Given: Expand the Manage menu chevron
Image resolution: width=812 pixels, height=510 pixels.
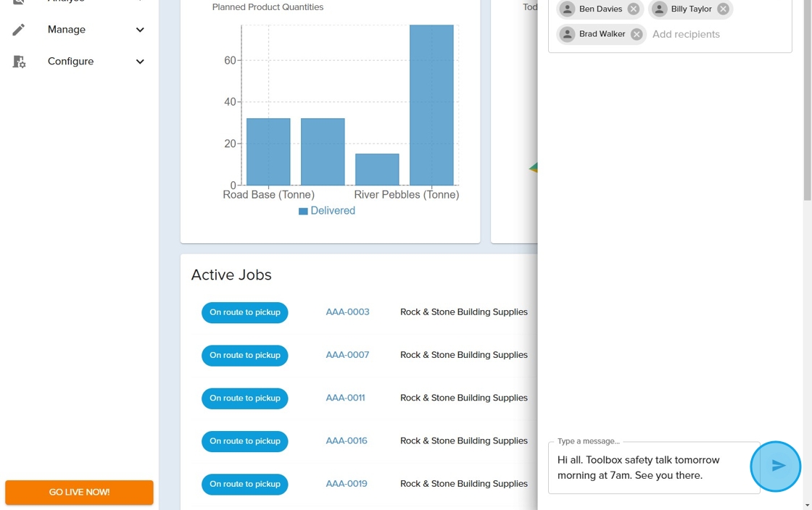Looking at the screenshot, I should point(140,30).
